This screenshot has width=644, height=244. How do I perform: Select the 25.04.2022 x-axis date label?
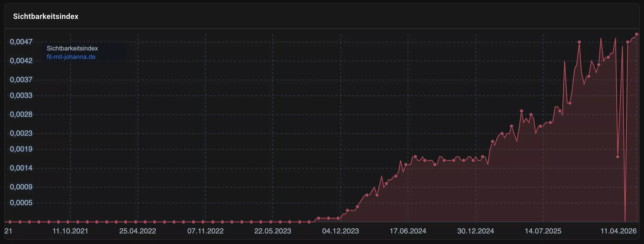tap(137, 231)
